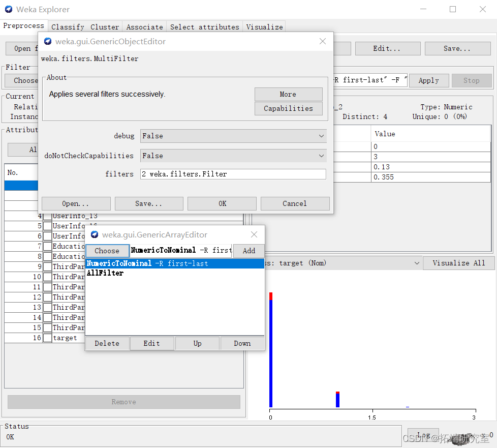Maximize the Weka Explorer window
Viewport: 497px width, 448px height.
[x=453, y=10]
